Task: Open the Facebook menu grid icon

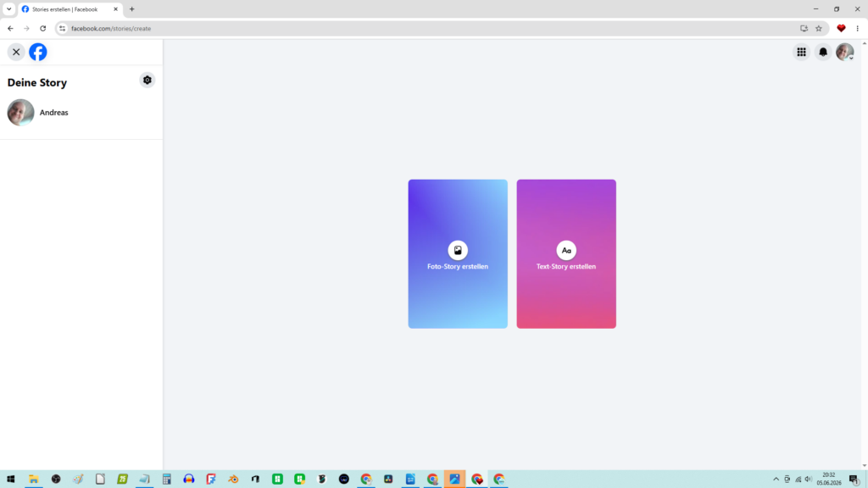Action: 802,52
